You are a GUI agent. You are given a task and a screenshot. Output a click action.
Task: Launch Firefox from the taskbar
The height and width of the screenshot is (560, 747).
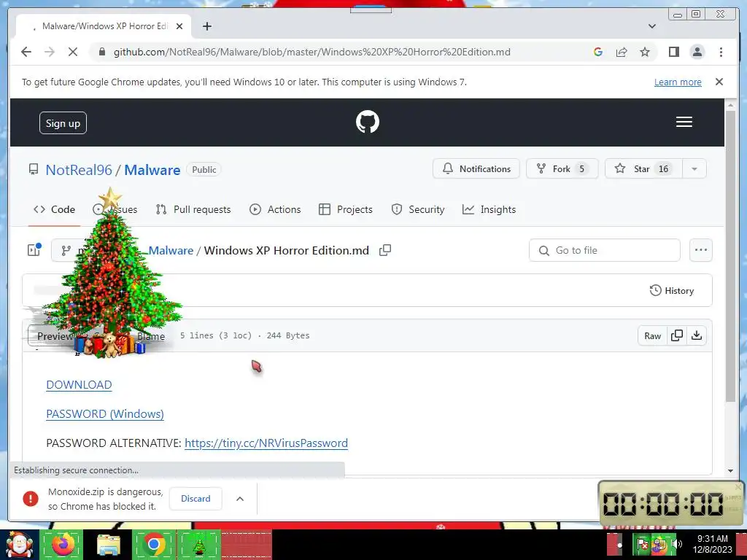pos(63,545)
